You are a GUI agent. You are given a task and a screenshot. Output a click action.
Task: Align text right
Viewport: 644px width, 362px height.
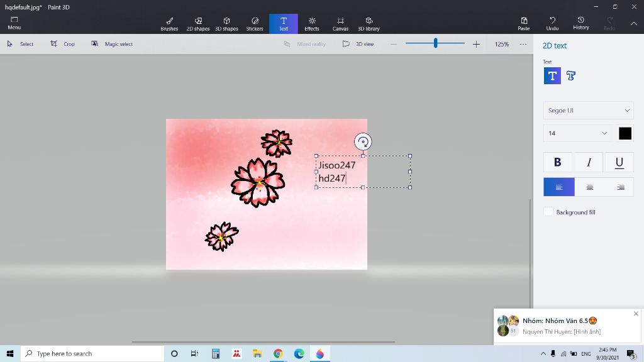click(x=620, y=187)
